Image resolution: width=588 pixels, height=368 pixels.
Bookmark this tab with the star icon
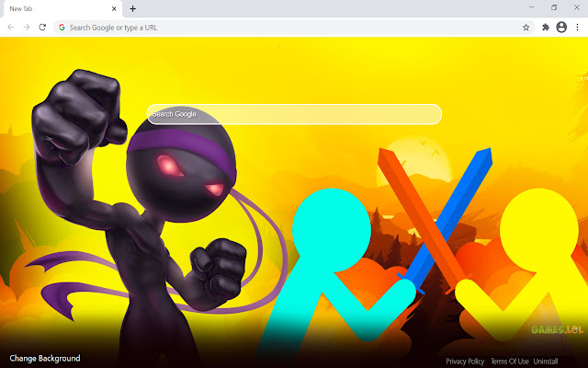526,28
